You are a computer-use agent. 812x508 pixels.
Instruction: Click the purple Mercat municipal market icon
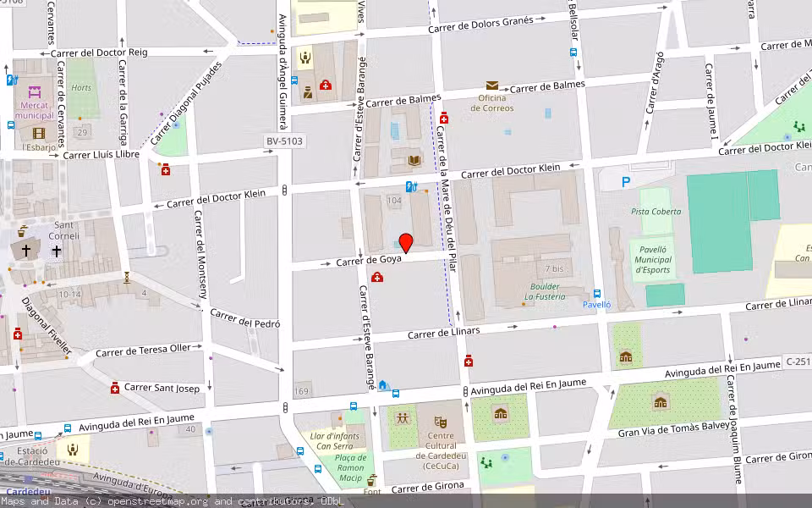click(x=34, y=93)
